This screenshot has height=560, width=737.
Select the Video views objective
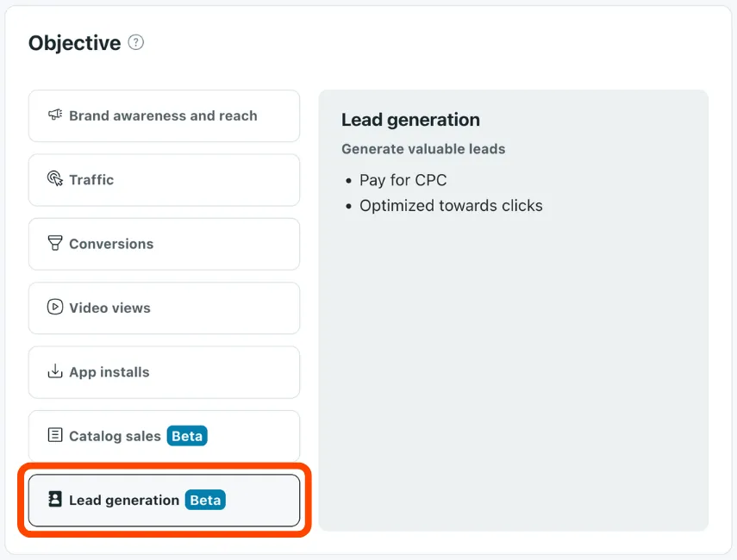(x=164, y=308)
